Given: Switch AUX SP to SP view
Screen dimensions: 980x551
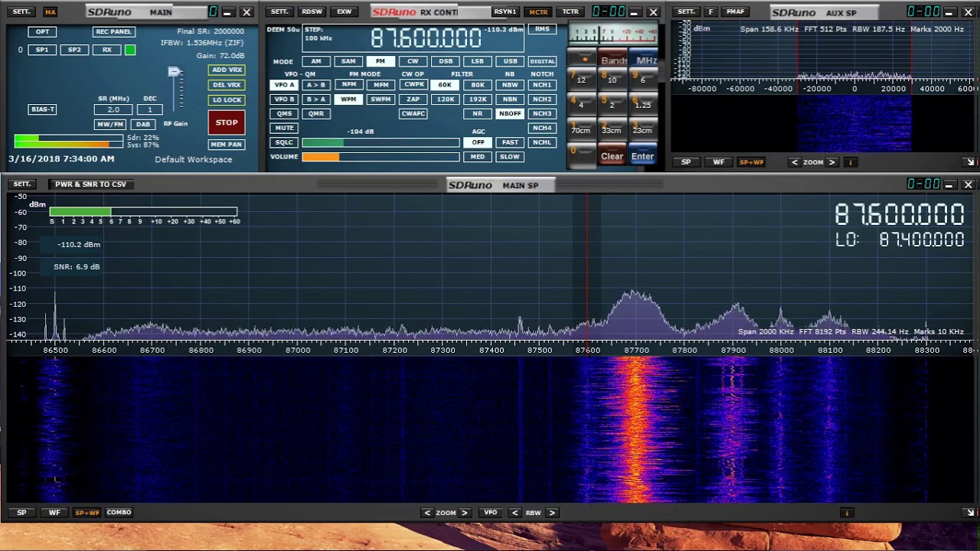Looking at the screenshot, I should click(686, 162).
